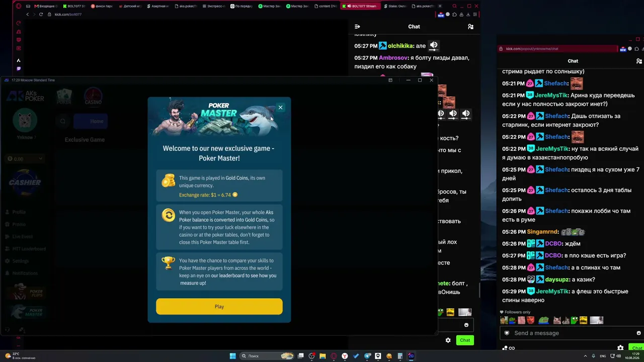The image size is (644, 362).
Task: Click the Ynknow profile avatar
Action: point(25,121)
